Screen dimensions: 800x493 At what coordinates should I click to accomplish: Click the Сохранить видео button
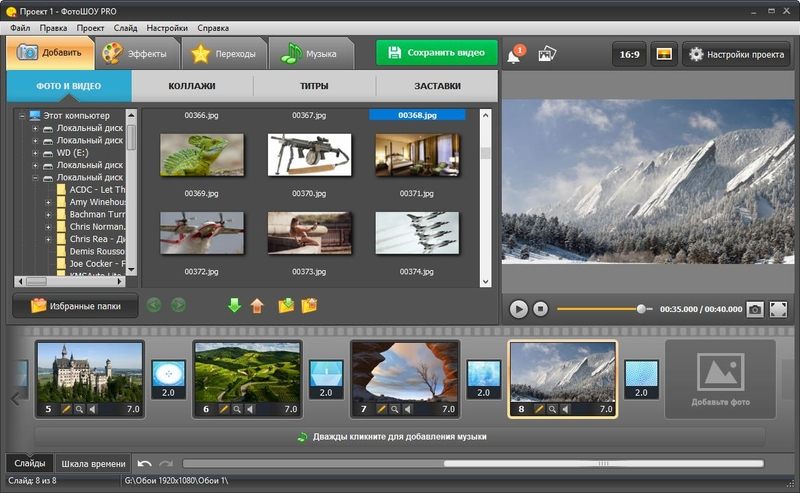437,53
